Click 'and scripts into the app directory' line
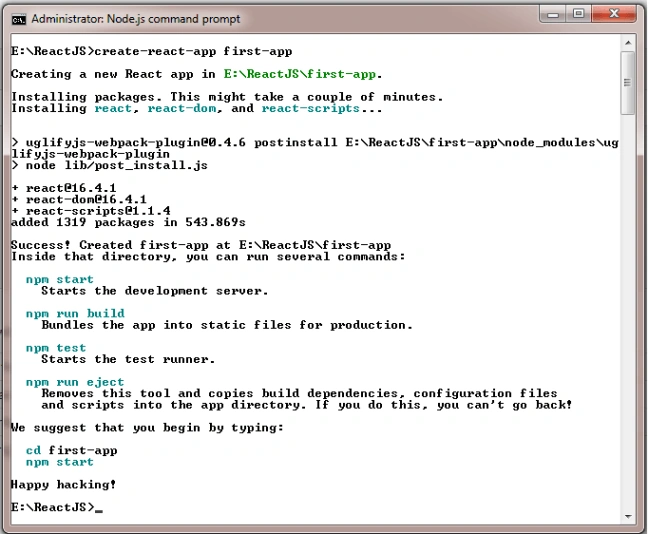Image resolution: width=650 pixels, height=534 pixels. (x=307, y=405)
